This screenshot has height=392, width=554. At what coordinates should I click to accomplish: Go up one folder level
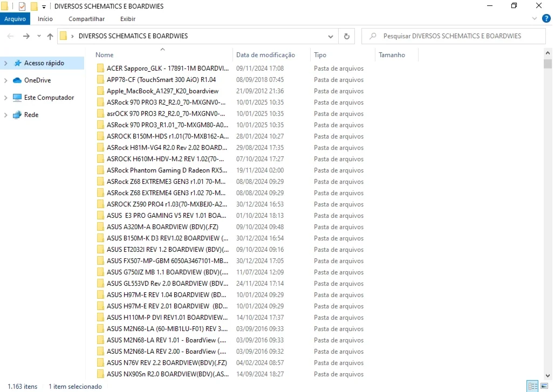pos(50,36)
